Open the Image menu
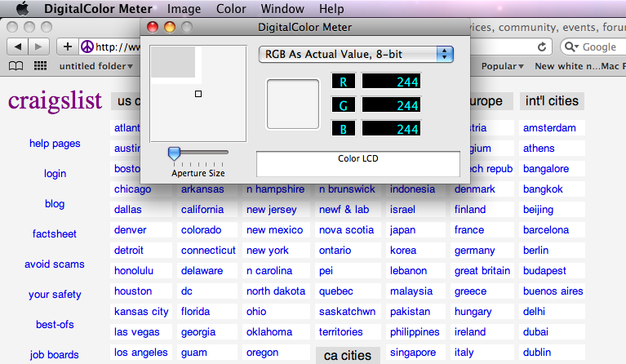The width and height of the screenshot is (626, 364). pyautogui.click(x=184, y=9)
